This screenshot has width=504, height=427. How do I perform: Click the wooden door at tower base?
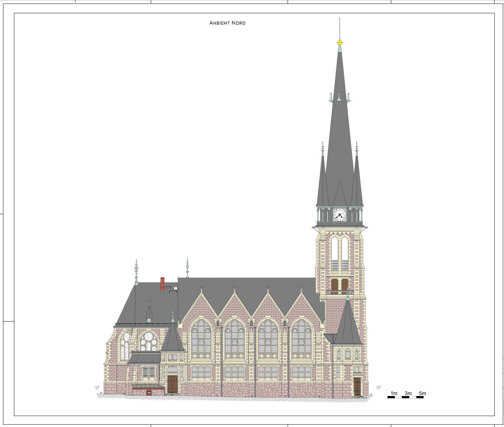357,386
